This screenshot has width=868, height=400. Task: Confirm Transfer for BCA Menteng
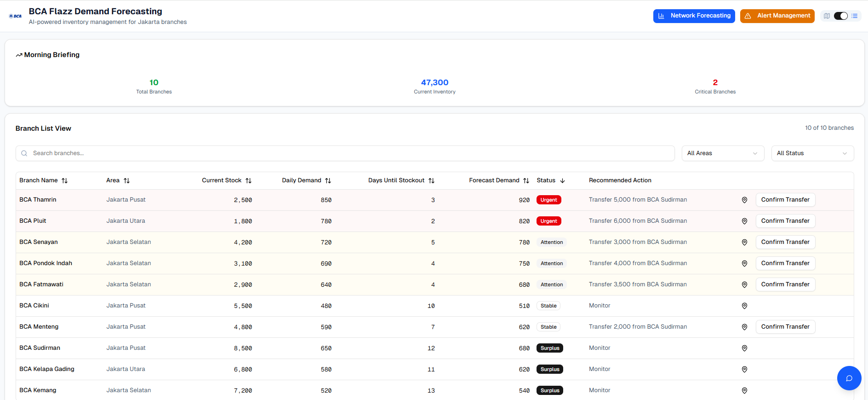click(785, 327)
